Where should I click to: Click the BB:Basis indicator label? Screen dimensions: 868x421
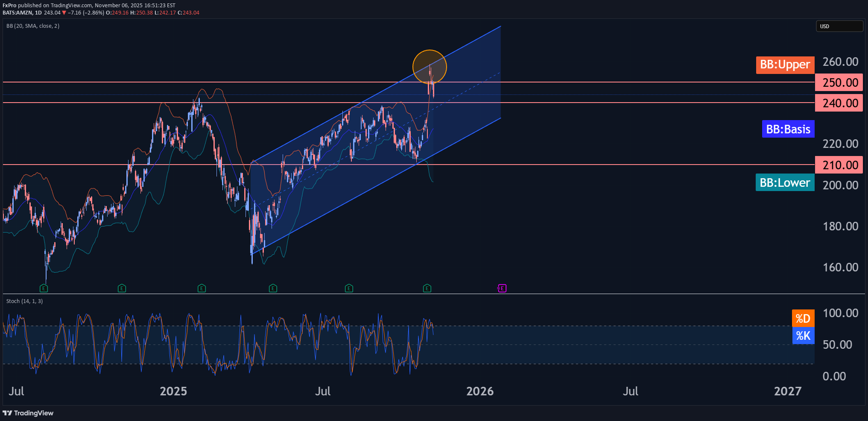coord(788,129)
